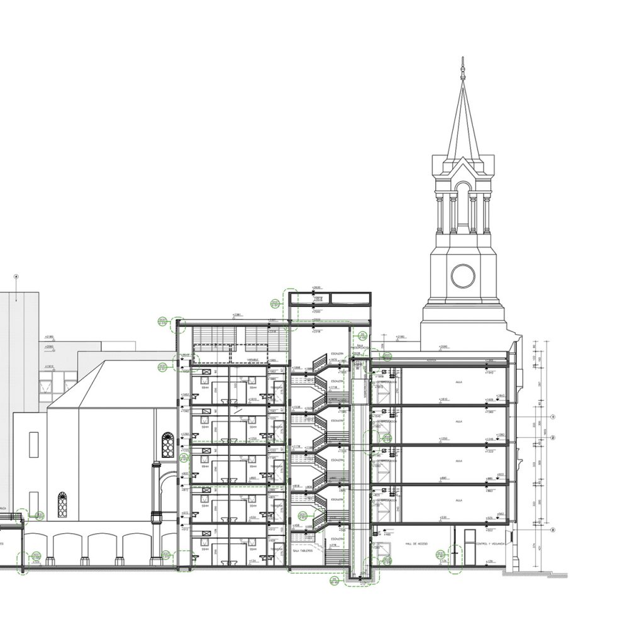Select the CONTROL Y VIGILANCIA label

click(x=491, y=543)
